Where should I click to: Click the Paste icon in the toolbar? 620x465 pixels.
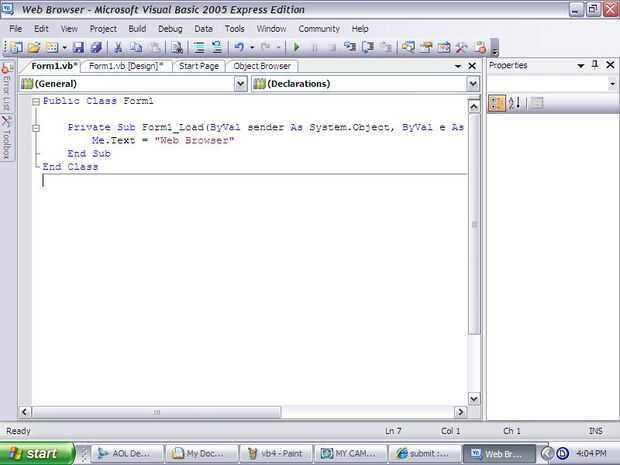coord(155,47)
